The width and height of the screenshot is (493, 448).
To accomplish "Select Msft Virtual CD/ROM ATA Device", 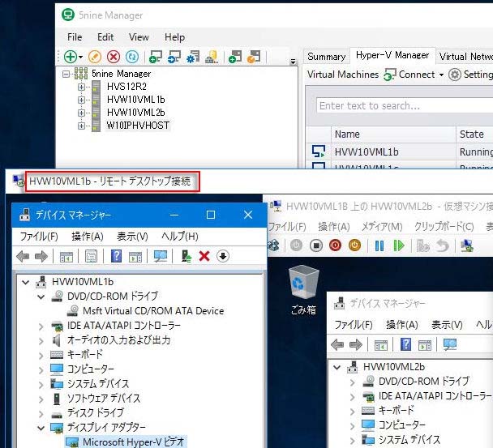I will coord(153,311).
